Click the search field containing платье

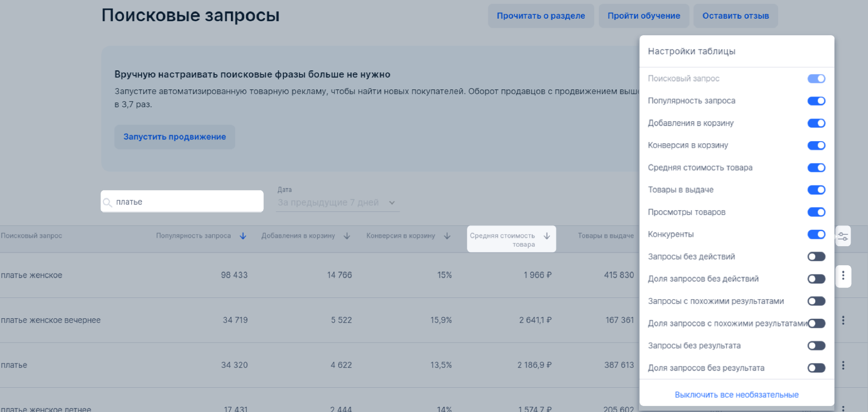(187, 202)
